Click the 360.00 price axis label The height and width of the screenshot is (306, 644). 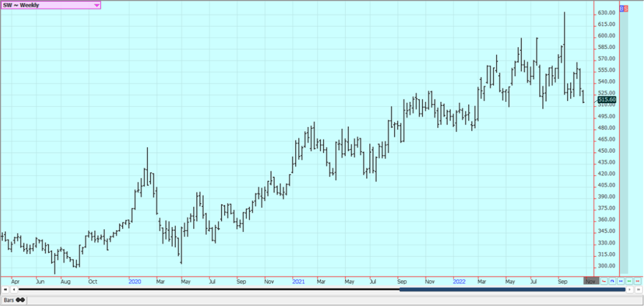click(x=607, y=219)
